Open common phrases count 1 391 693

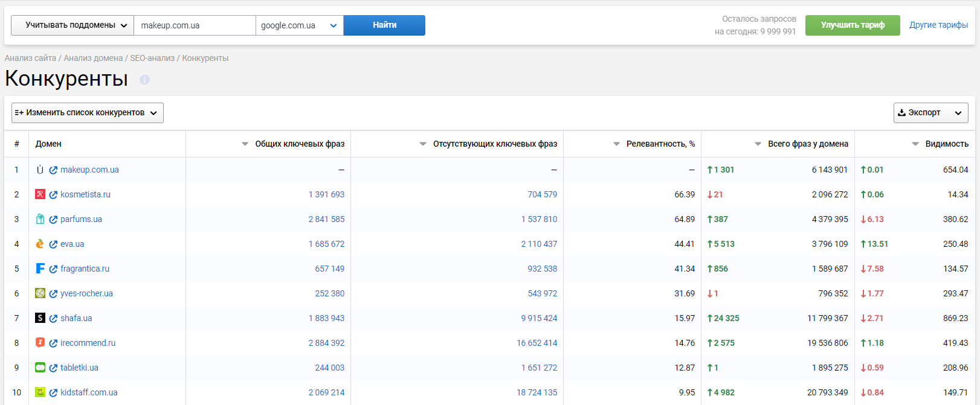point(326,194)
